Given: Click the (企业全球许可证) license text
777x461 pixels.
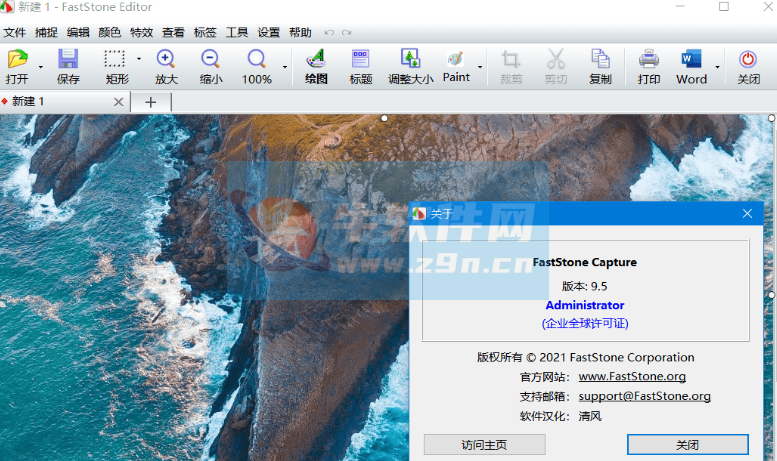Looking at the screenshot, I should click(x=585, y=324).
